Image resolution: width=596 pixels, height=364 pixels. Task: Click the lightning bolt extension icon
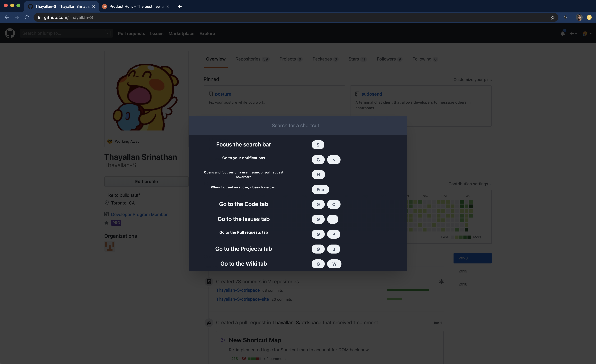click(565, 17)
